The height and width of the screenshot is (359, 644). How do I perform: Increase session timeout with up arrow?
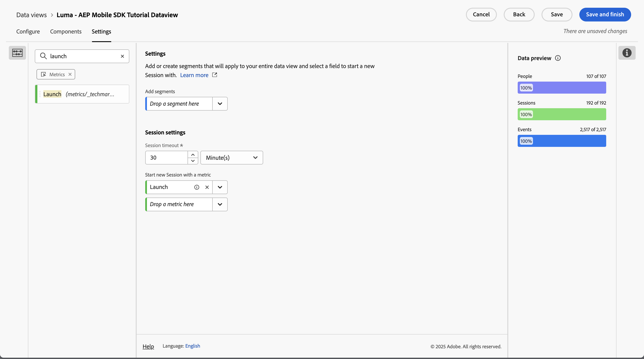[193, 155]
